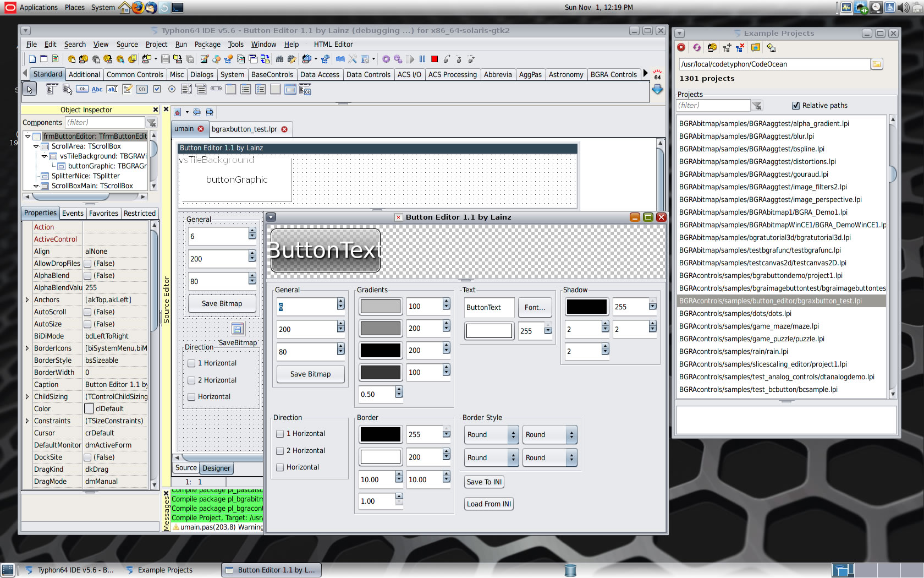Select the TMemo palette component
The height and width of the screenshot is (578, 924).
[x=127, y=89]
